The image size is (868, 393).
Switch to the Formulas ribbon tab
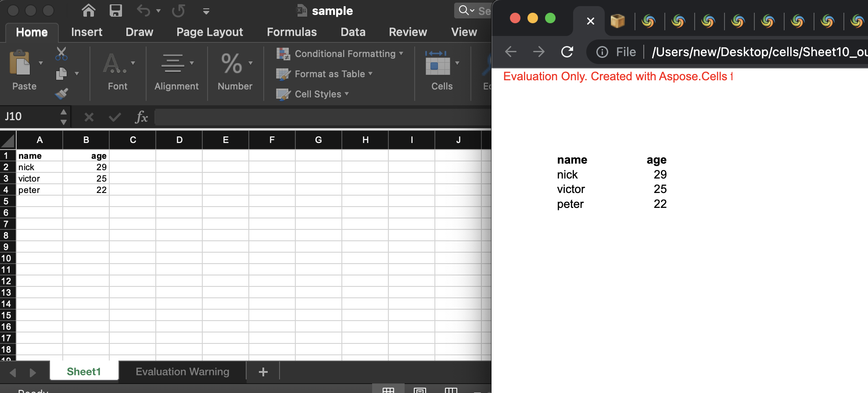[291, 32]
